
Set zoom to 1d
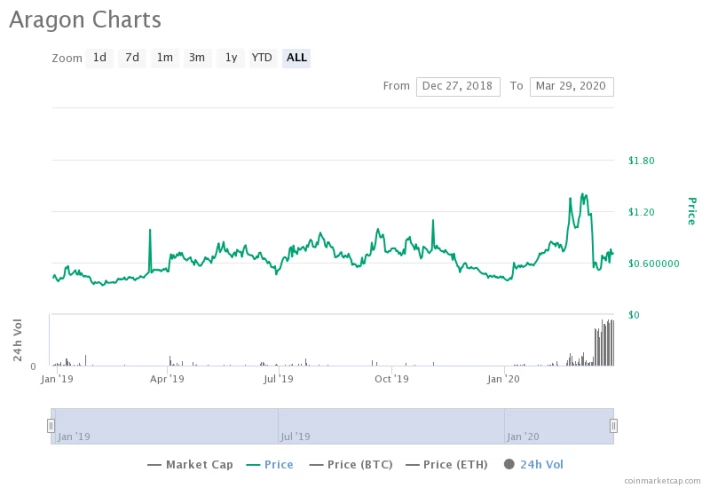point(99,58)
